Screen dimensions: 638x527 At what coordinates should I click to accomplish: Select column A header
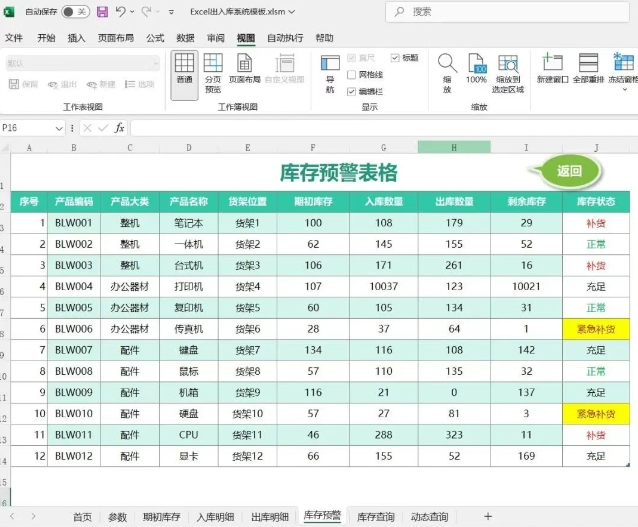(x=29, y=148)
